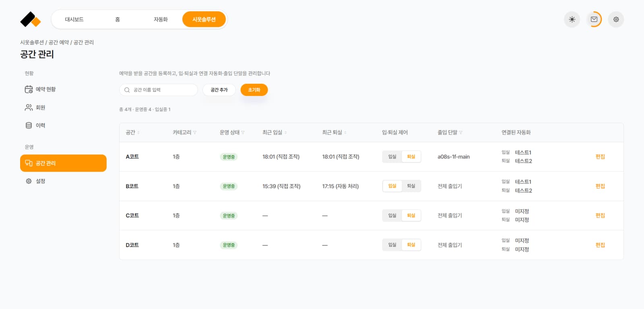Click the 예약 현황 calendar icon
This screenshot has width=644, height=309.
pyautogui.click(x=29, y=89)
